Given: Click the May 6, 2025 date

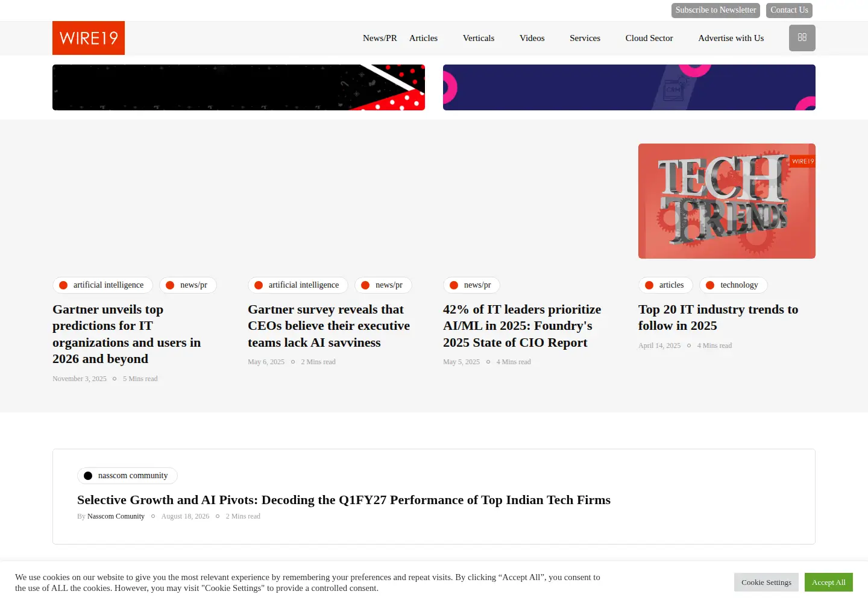Looking at the screenshot, I should click(x=266, y=362).
